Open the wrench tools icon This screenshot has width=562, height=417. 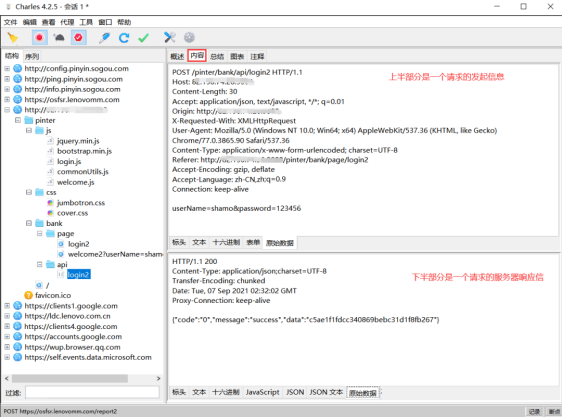pos(170,37)
